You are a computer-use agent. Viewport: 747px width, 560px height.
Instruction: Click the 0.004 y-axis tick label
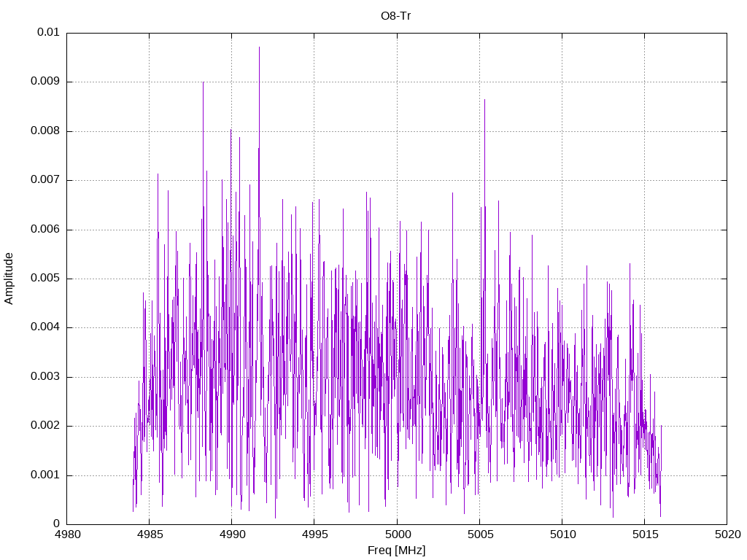click(x=45, y=327)
